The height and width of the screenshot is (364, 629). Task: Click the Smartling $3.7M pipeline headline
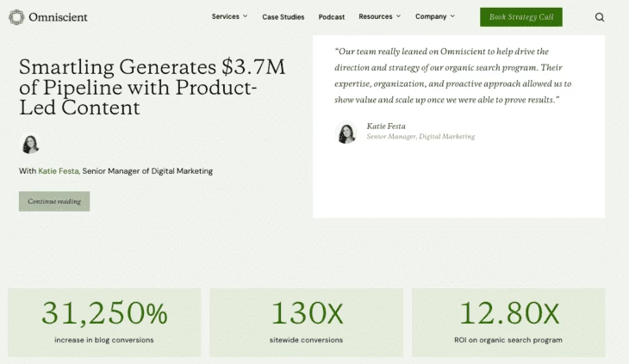152,87
